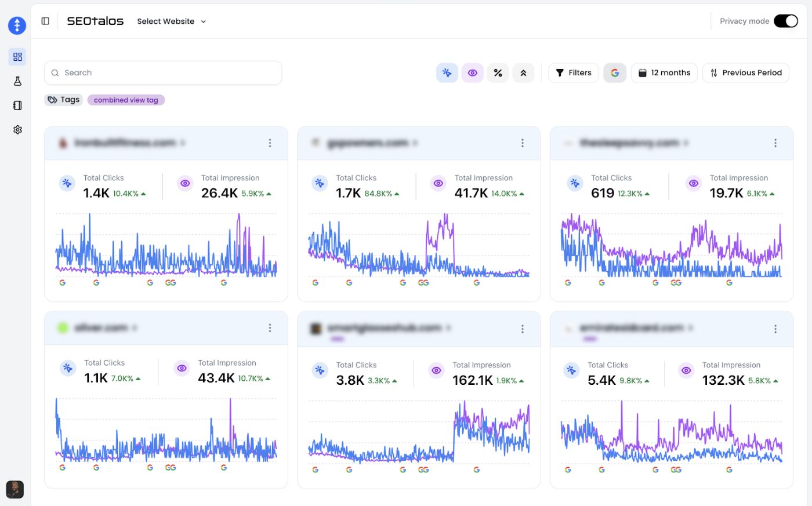The height and width of the screenshot is (506, 812).
Task: Toggle the impressions eye metric button
Action: point(472,73)
